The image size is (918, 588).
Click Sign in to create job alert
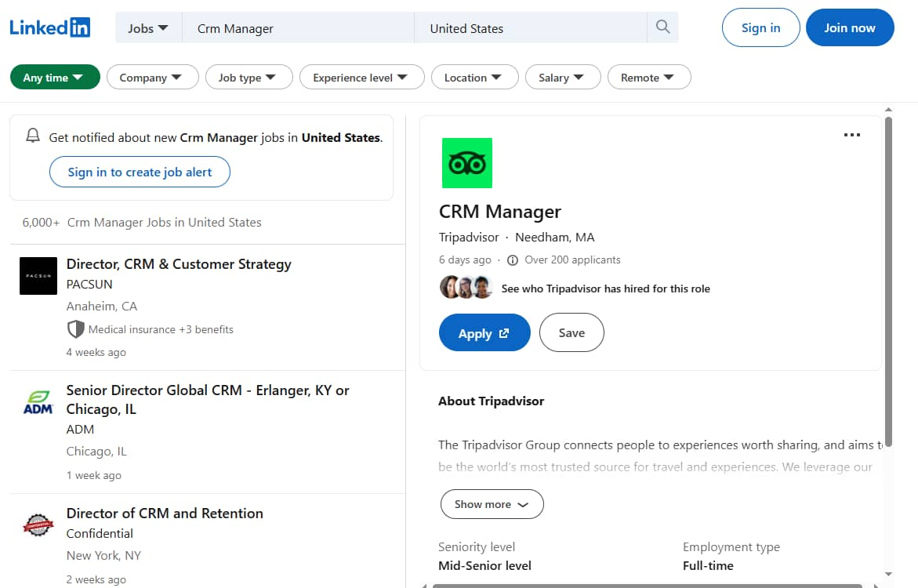pyautogui.click(x=140, y=172)
